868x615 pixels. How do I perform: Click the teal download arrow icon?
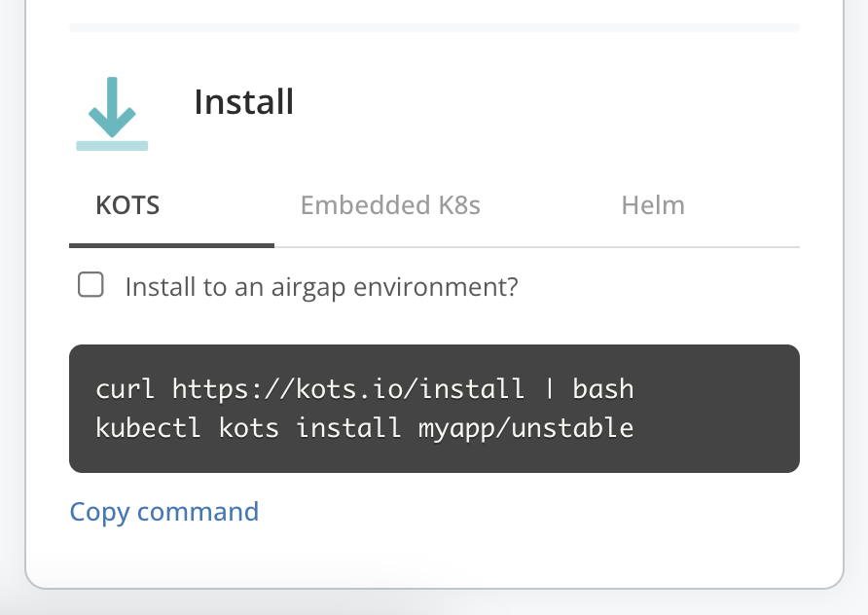pyautogui.click(x=112, y=106)
